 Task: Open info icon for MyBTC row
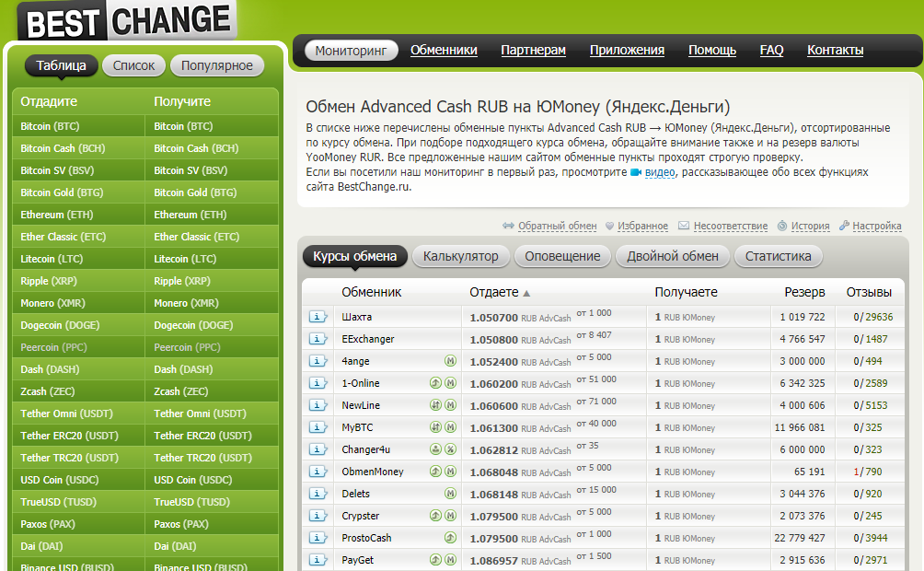[x=318, y=427]
